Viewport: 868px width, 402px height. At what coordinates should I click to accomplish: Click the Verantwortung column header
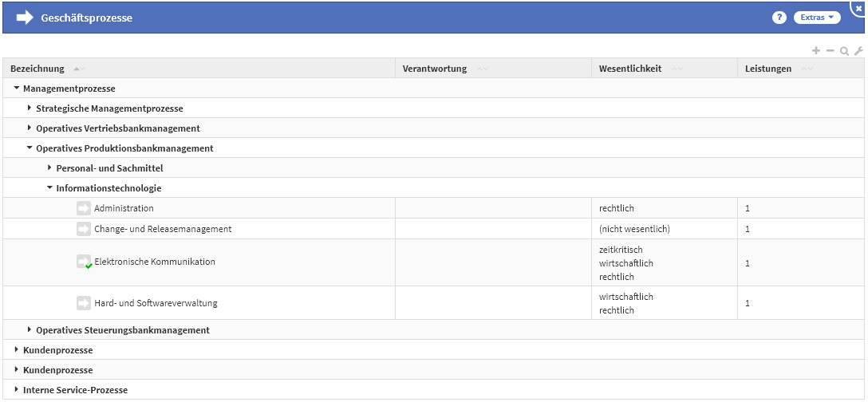pyautogui.click(x=435, y=69)
